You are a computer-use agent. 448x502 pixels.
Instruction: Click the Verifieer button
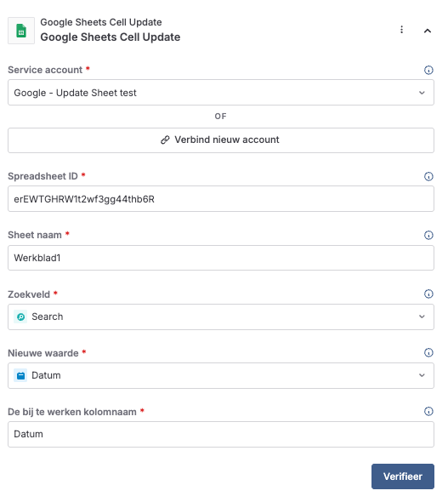(x=403, y=476)
